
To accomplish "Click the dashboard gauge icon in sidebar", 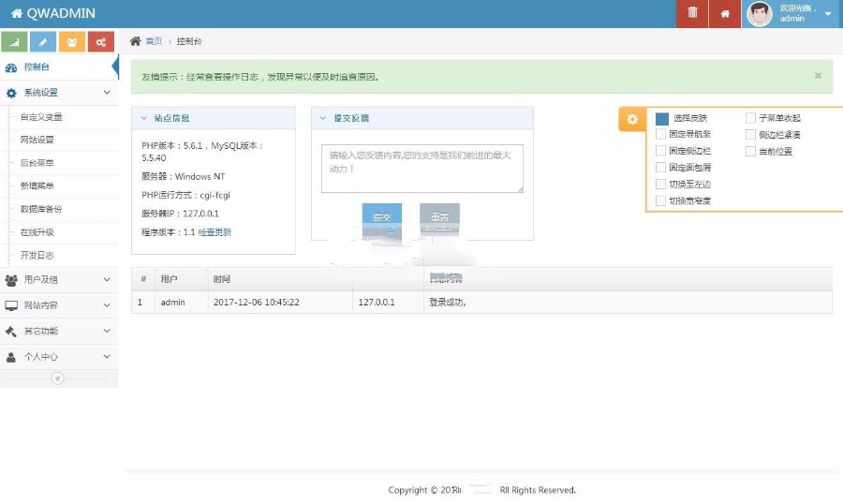I will [10, 67].
